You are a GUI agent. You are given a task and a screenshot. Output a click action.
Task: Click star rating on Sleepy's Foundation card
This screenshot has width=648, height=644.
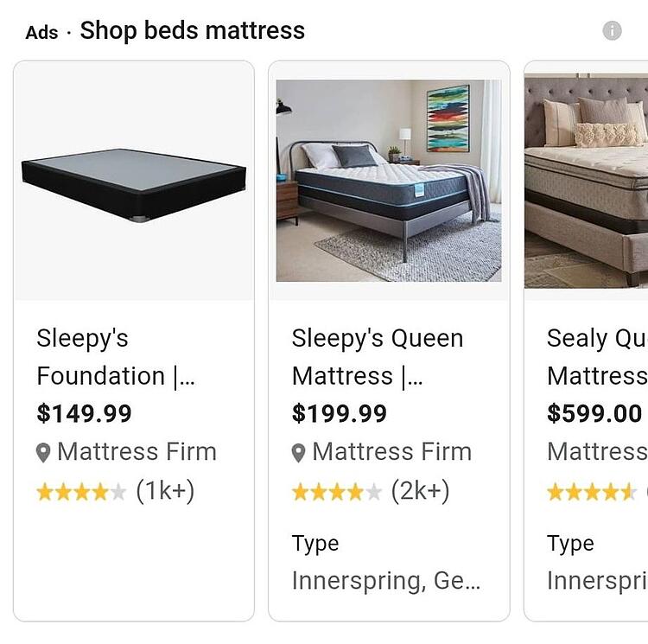pyautogui.click(x=80, y=493)
